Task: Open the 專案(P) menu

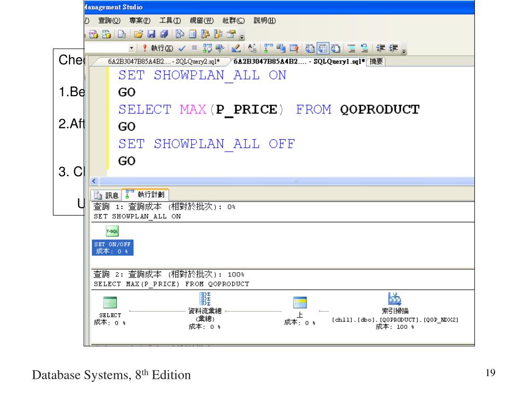Action: (140, 21)
